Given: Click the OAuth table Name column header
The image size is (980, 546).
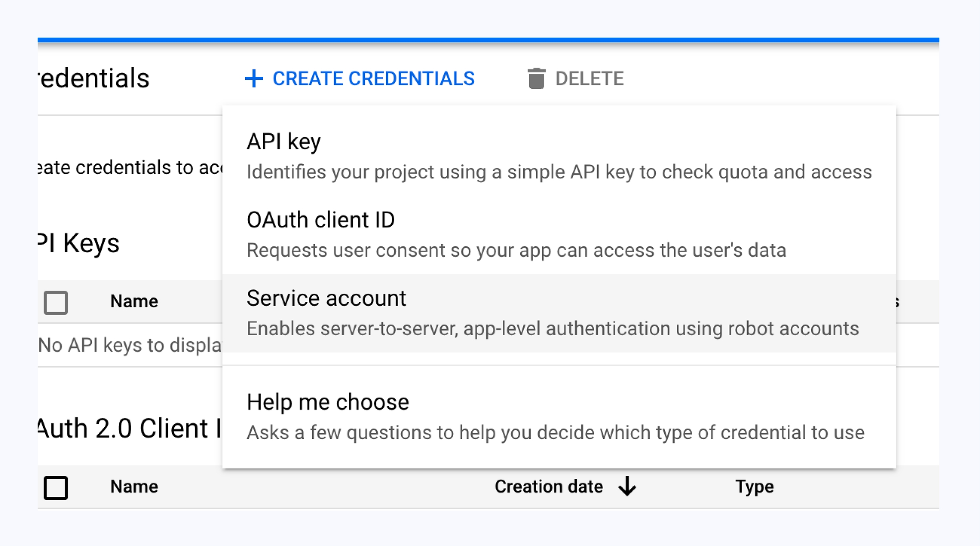Looking at the screenshot, I should pos(134,487).
